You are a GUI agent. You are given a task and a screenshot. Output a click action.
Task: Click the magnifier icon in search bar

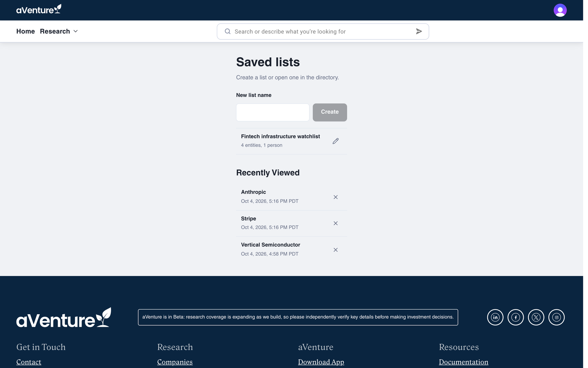[227, 31]
